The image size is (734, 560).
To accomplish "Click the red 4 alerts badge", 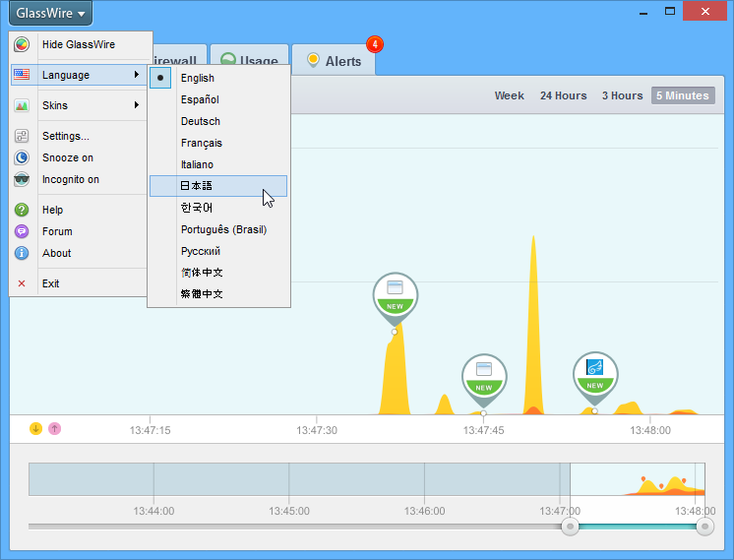I will (375, 44).
